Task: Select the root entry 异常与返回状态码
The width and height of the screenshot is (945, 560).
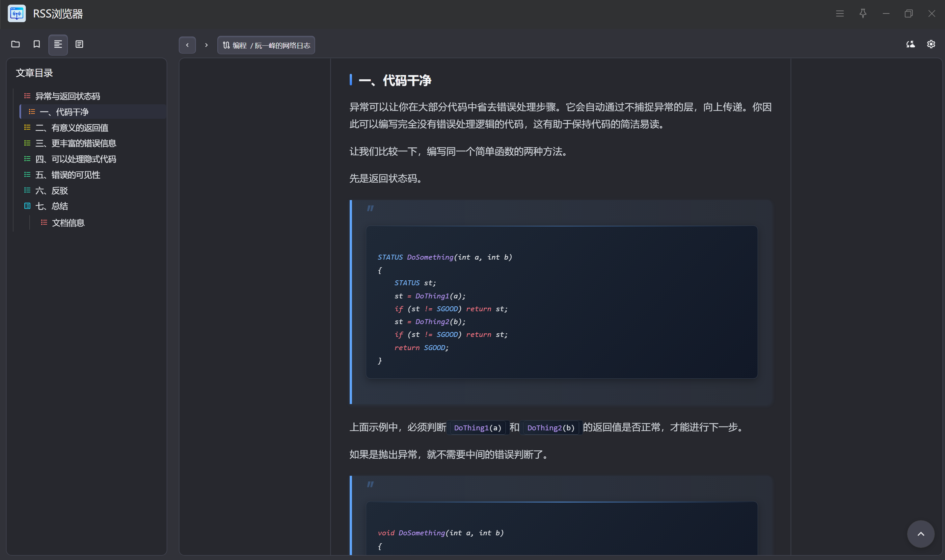Action: (67, 96)
